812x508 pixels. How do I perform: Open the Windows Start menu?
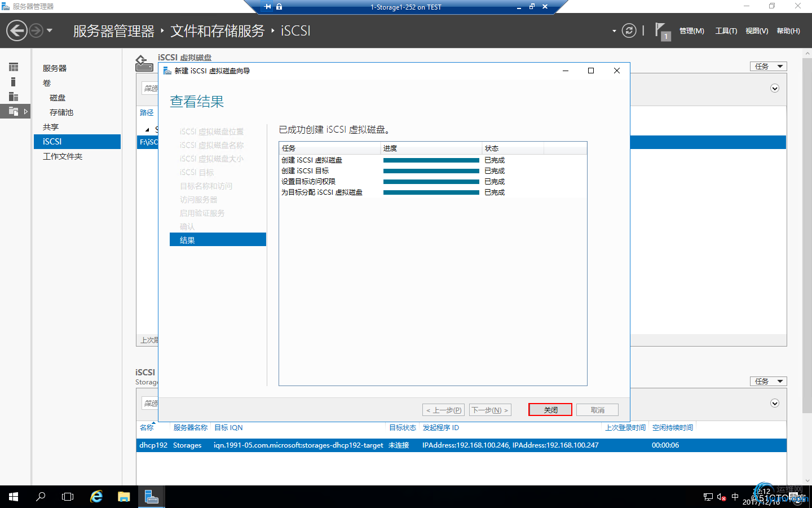pos(14,497)
